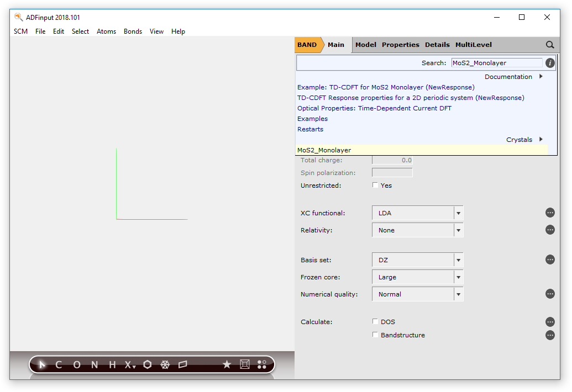The width and height of the screenshot is (572, 392).
Task: Click the periodic lattice vectors tool
Action: (x=183, y=364)
